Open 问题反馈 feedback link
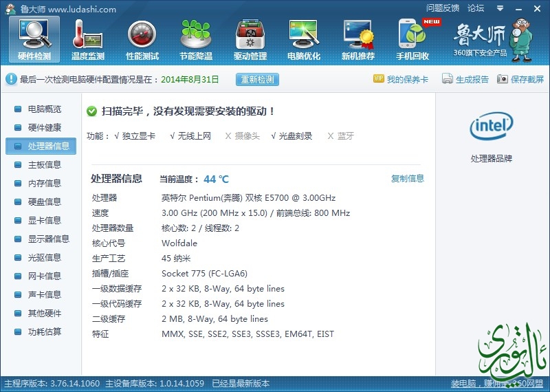 443,8
